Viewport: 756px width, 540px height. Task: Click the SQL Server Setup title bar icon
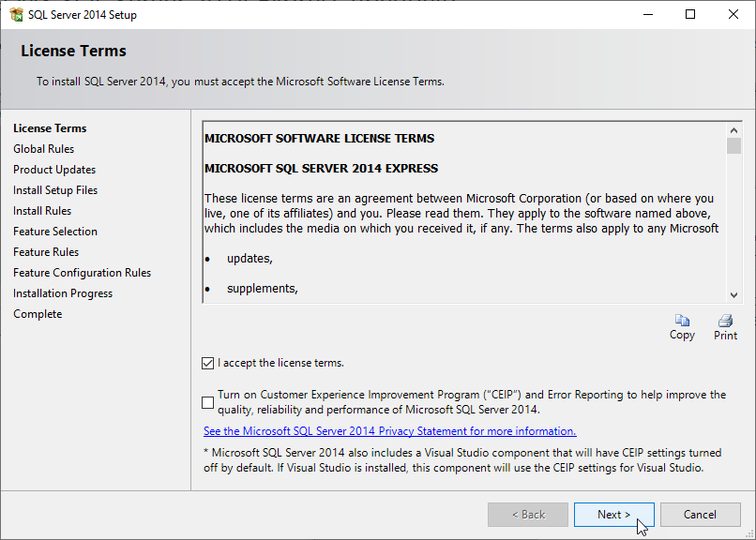point(16,15)
